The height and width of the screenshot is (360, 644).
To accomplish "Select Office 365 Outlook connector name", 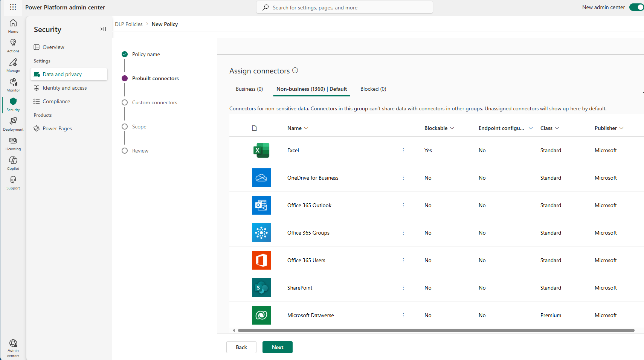I will pos(310,205).
